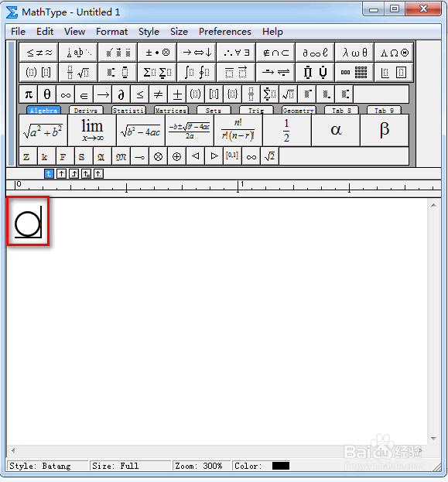Open the boxes templates palette
The image size is (448, 482).
(394, 72)
